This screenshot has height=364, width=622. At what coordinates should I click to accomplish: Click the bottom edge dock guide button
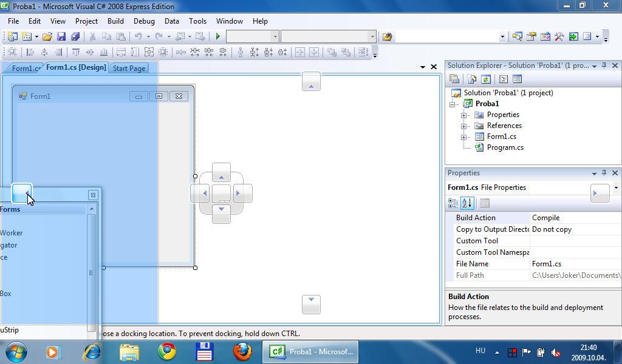[311, 304]
